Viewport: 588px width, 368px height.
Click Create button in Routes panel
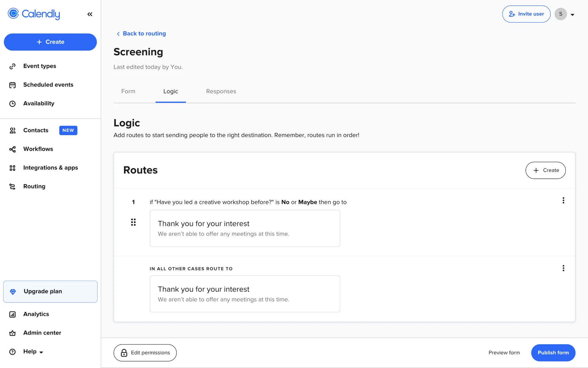545,170
